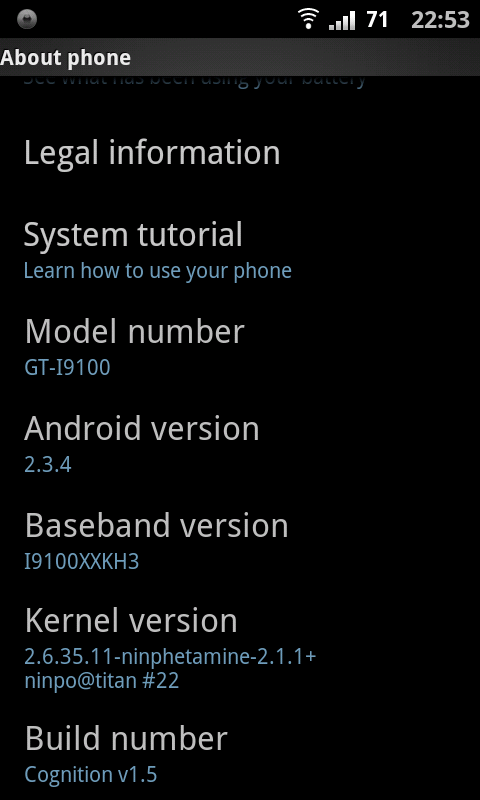
Task: Tap the 22:53 clock in status bar
Action: tap(440, 20)
